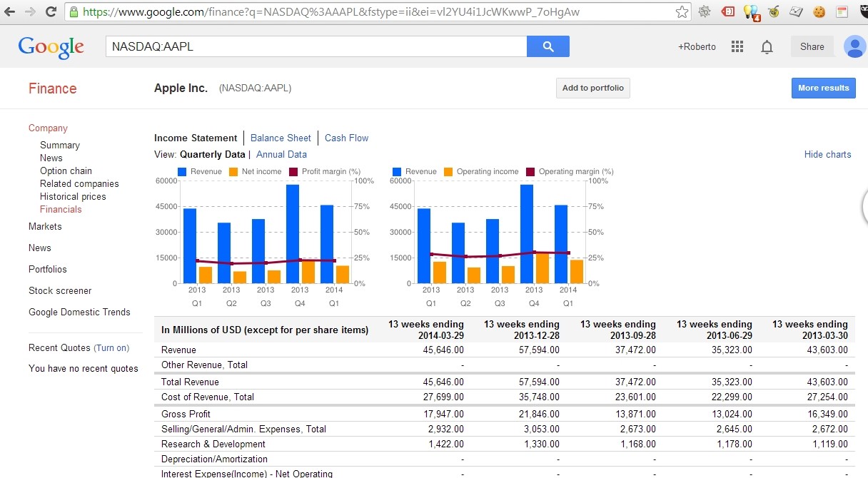Image resolution: width=868 pixels, height=478 pixels.
Task: Click the 2013 Q4 revenue bar in the left chart
Action: [293, 234]
